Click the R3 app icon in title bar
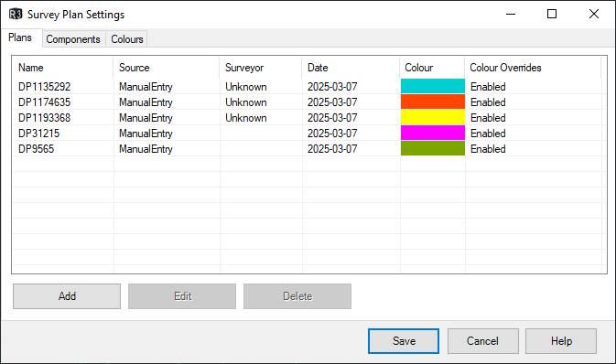The height and width of the screenshot is (364, 616). pos(16,14)
